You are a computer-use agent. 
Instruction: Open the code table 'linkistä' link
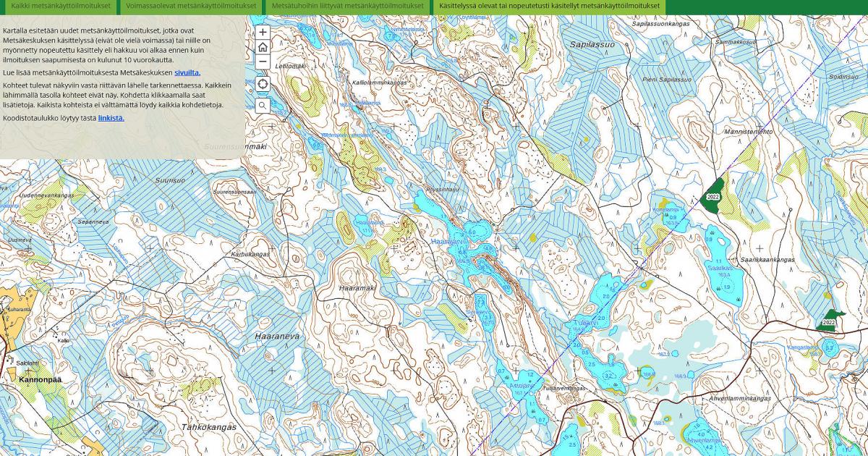[x=111, y=118]
